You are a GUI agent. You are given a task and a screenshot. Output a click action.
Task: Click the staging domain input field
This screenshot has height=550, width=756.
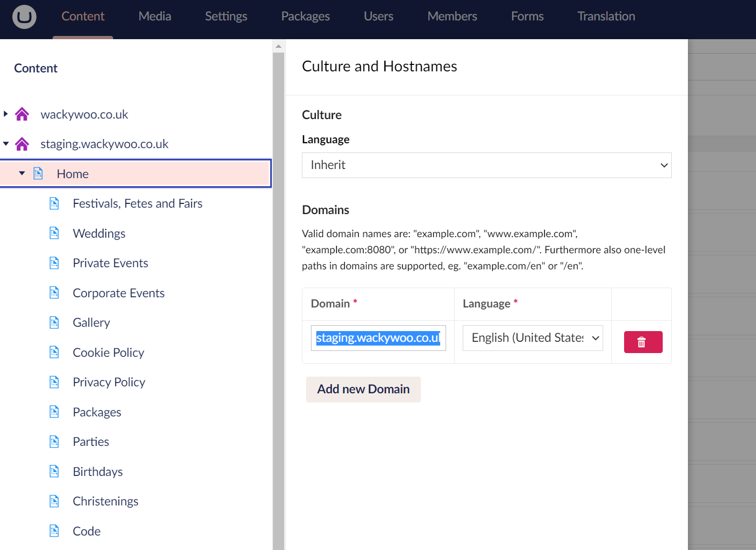[x=378, y=338]
